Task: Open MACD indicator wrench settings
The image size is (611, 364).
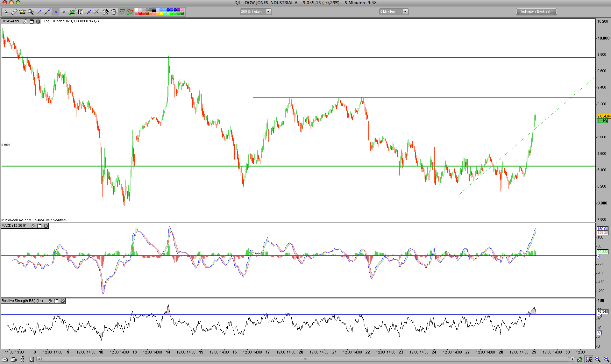Action: pos(33,226)
